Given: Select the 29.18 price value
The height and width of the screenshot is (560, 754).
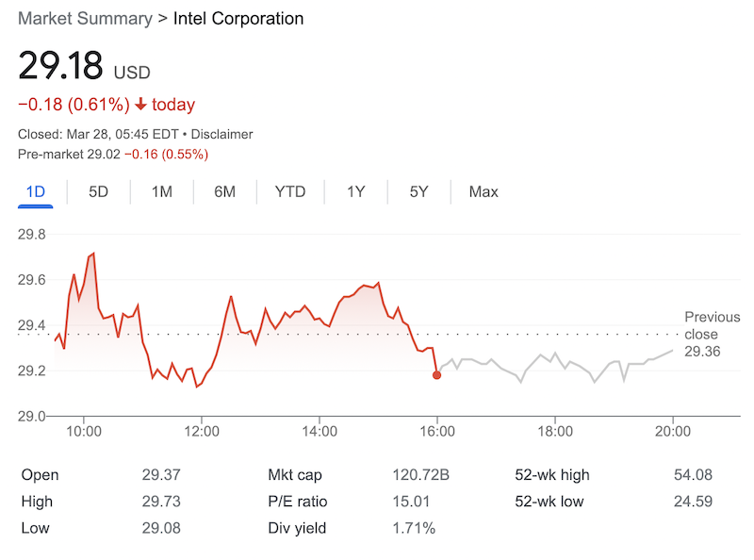Looking at the screenshot, I should click(x=60, y=65).
